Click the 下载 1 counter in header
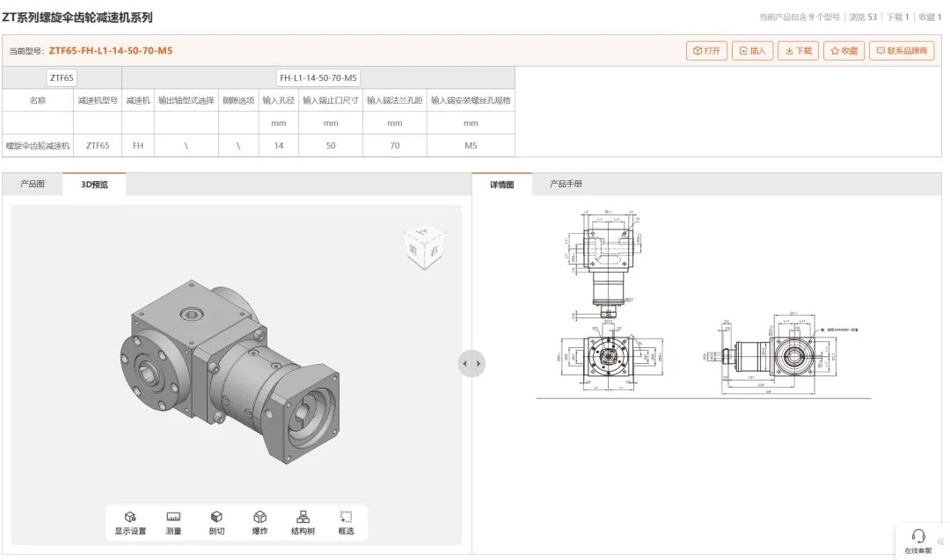 tap(898, 17)
